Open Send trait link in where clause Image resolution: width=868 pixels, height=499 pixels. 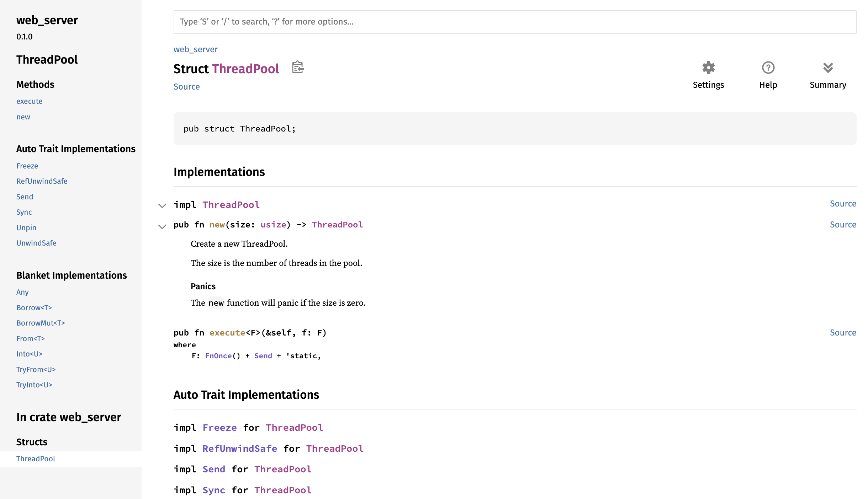click(263, 356)
